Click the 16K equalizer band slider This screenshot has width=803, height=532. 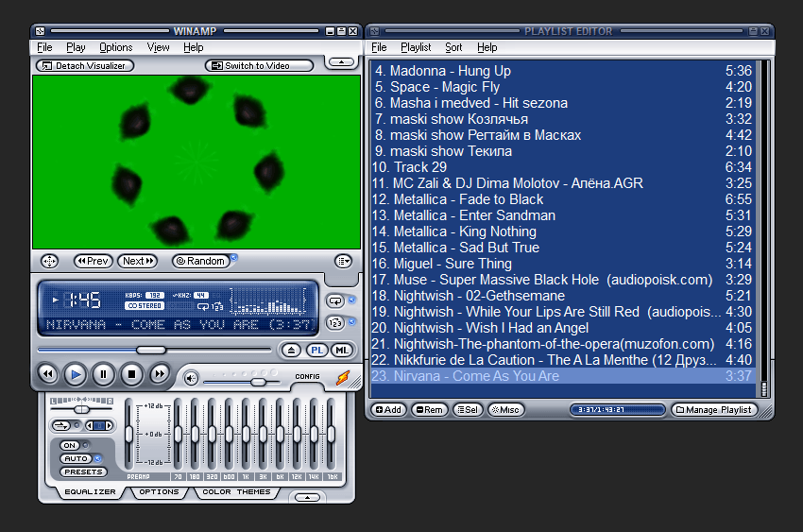coord(331,435)
